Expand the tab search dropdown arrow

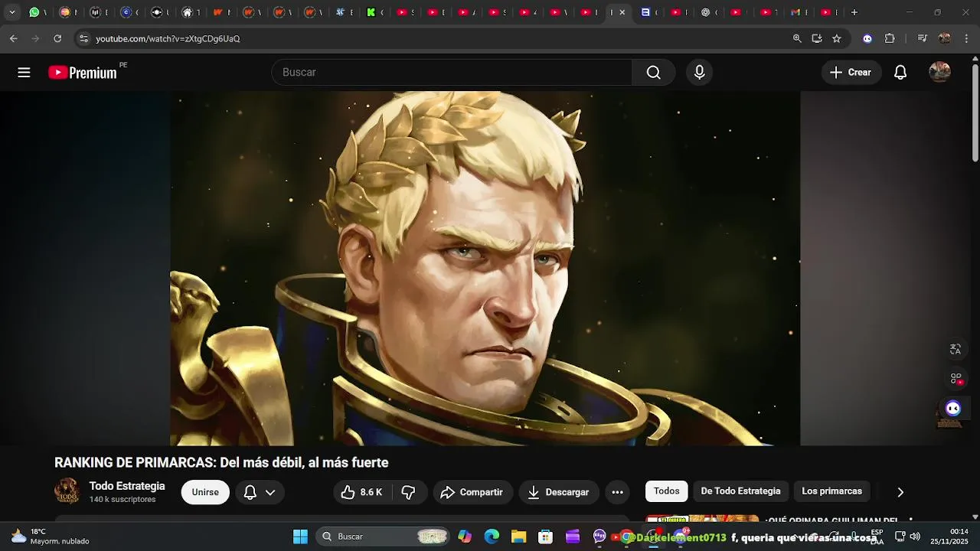pos(11,12)
